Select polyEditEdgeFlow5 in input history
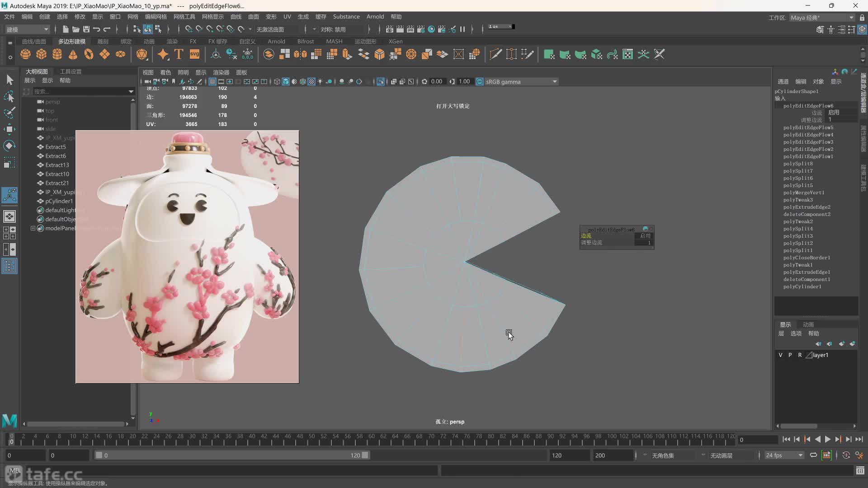The image size is (868, 488). coord(808,128)
